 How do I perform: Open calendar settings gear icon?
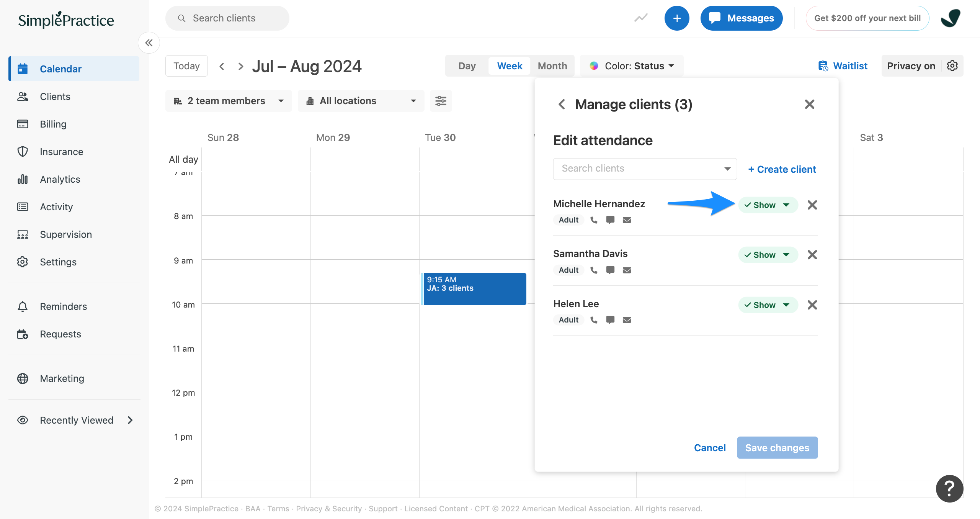click(x=952, y=66)
